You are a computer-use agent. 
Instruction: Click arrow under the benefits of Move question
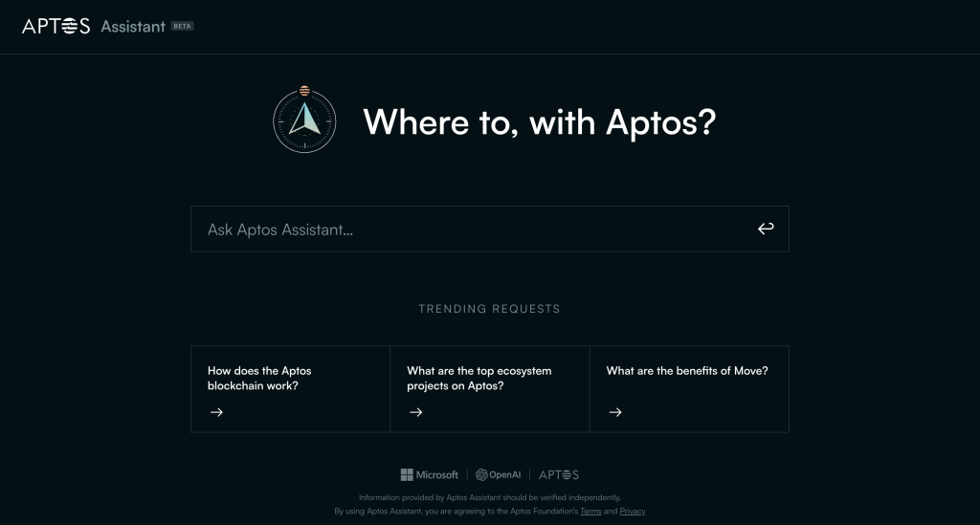pyautogui.click(x=615, y=412)
